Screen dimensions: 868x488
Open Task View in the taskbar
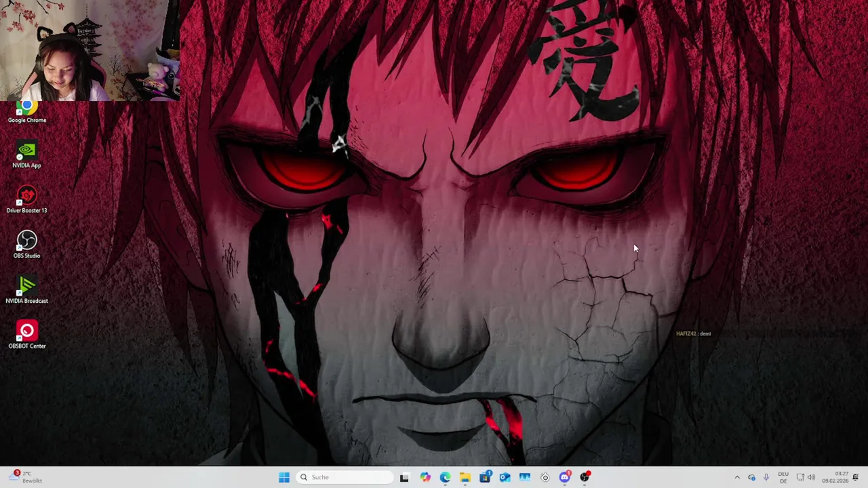pyautogui.click(x=404, y=477)
